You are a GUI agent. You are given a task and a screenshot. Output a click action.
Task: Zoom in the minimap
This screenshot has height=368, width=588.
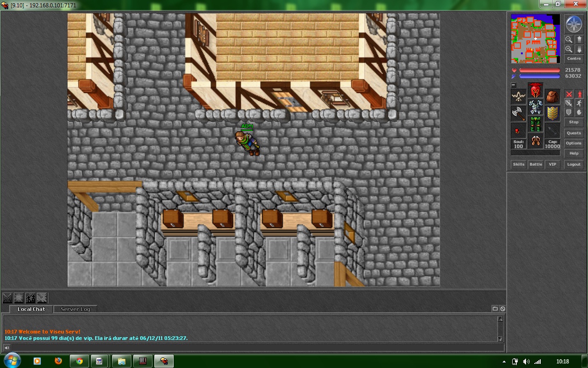pos(569,49)
